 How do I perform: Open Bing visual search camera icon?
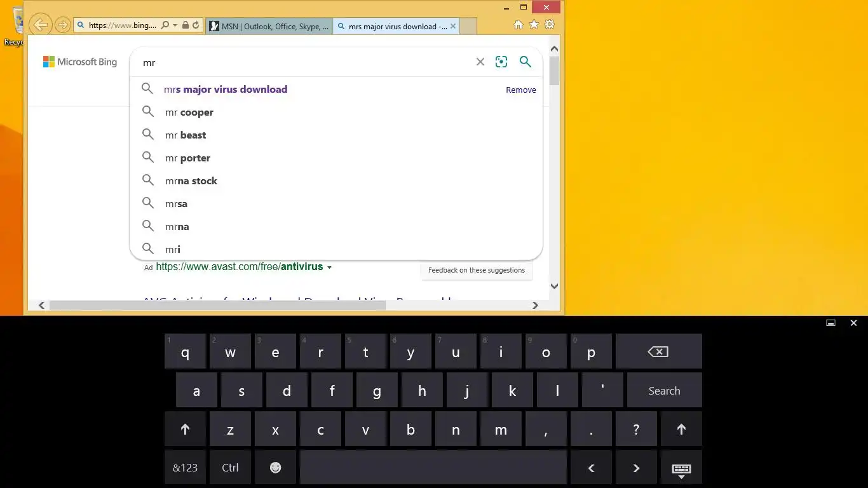click(501, 62)
